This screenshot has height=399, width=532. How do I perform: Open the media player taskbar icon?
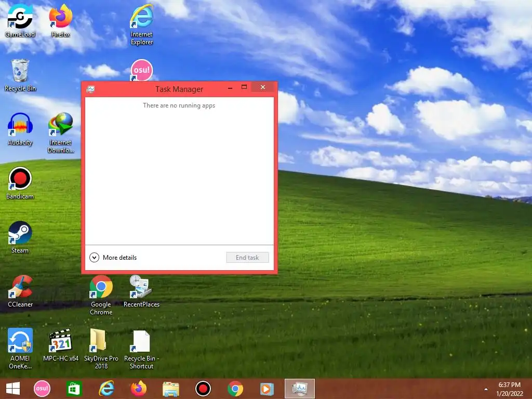[x=267, y=389]
